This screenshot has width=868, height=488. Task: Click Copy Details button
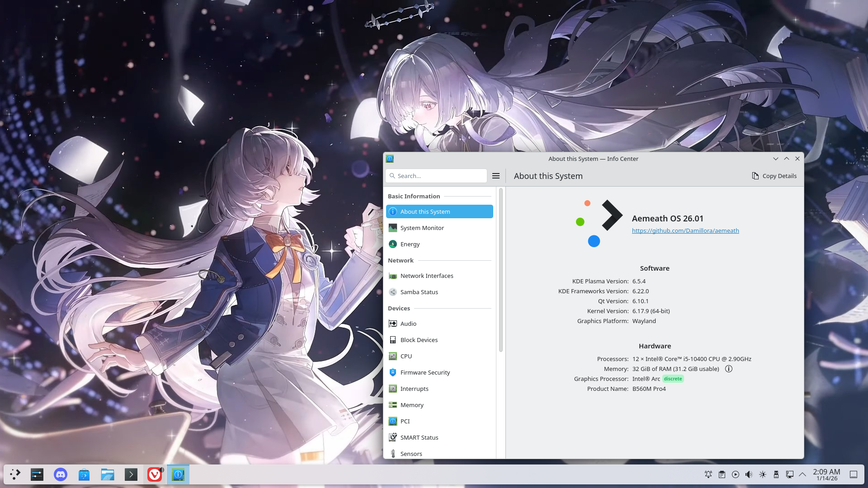[774, 176]
